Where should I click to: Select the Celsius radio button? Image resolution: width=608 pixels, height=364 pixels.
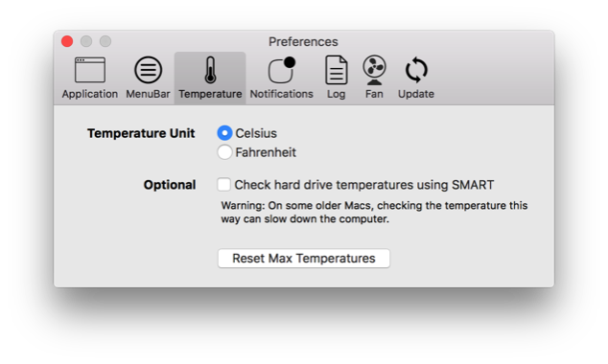click(224, 133)
